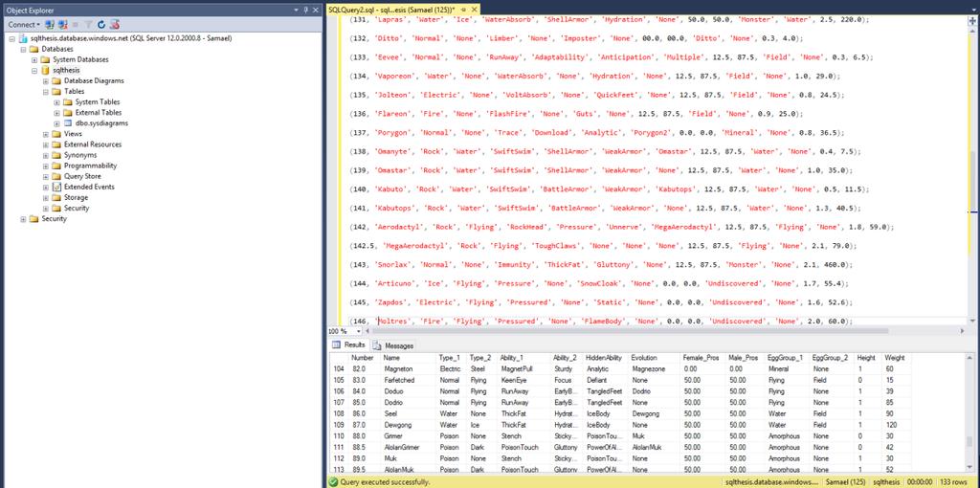This screenshot has height=488, width=980.
Task: Select the server icon of sqlthesis.database.windows.net
Action: click(24, 38)
